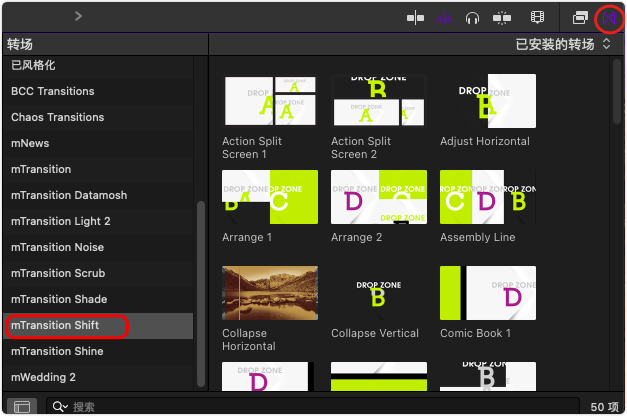Select Chaos Transitions category
This screenshot has height=416, width=627.
[98, 117]
